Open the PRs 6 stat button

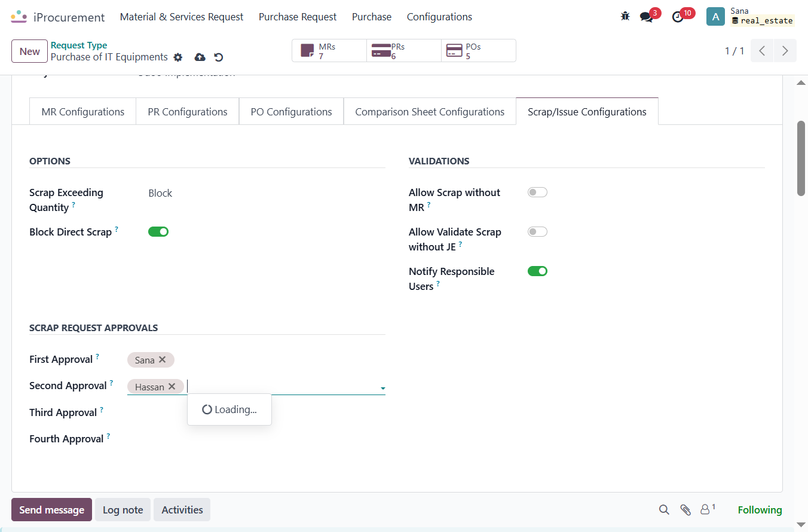[404, 51]
